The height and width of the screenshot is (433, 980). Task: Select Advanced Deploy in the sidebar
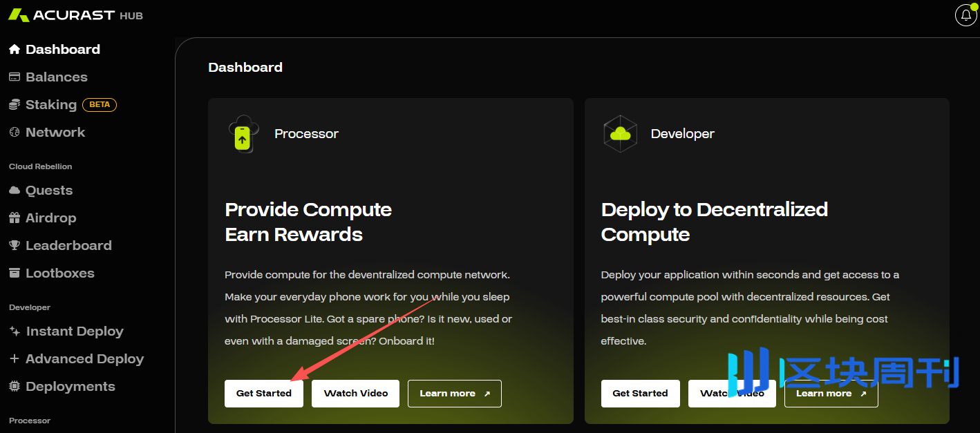(x=84, y=359)
